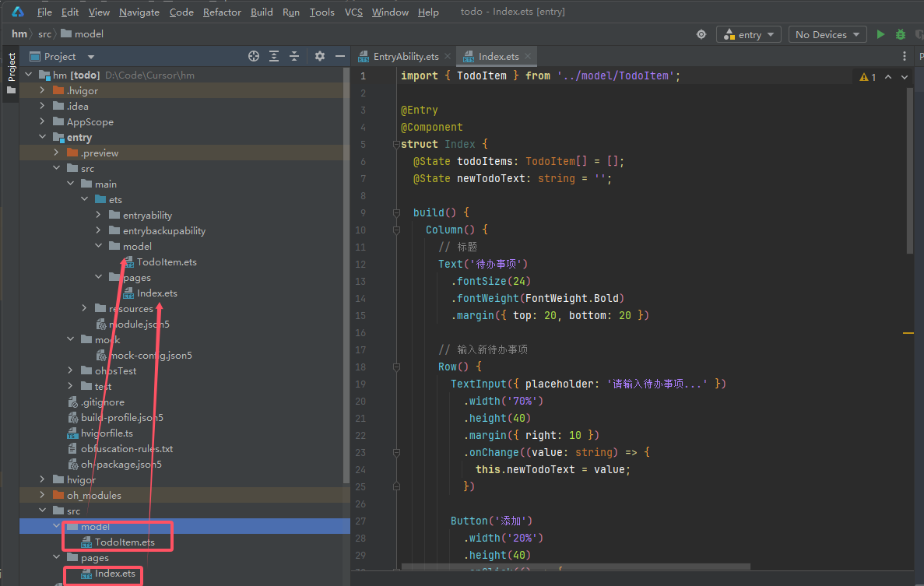Collapse all items in Project tree
Image resolution: width=924 pixels, height=586 pixels.
tap(294, 56)
